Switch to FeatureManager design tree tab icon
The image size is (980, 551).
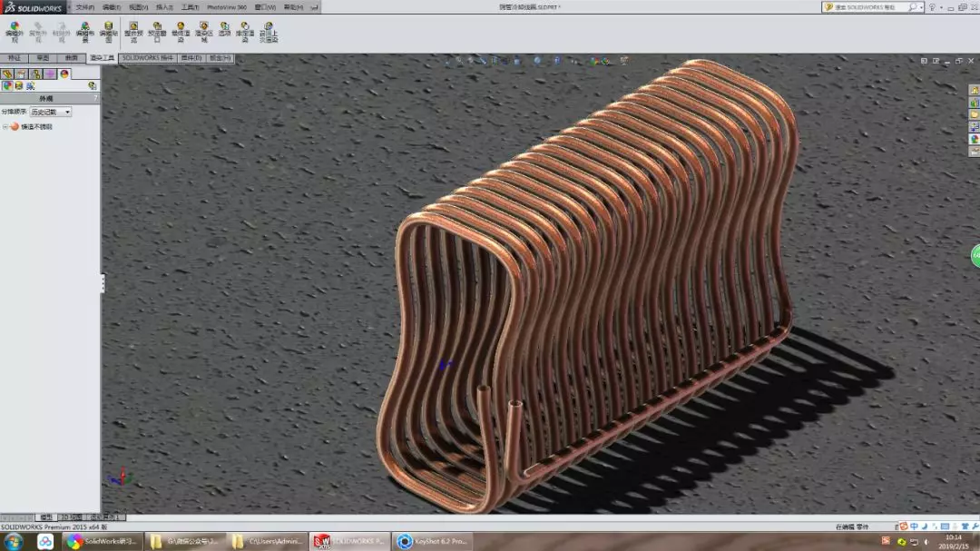7,74
